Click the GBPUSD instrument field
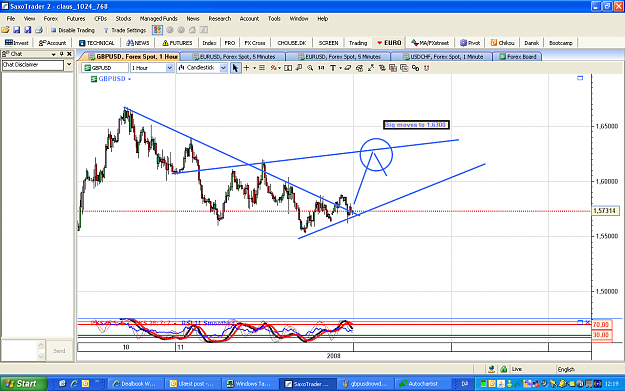625x391 pixels. [104, 68]
